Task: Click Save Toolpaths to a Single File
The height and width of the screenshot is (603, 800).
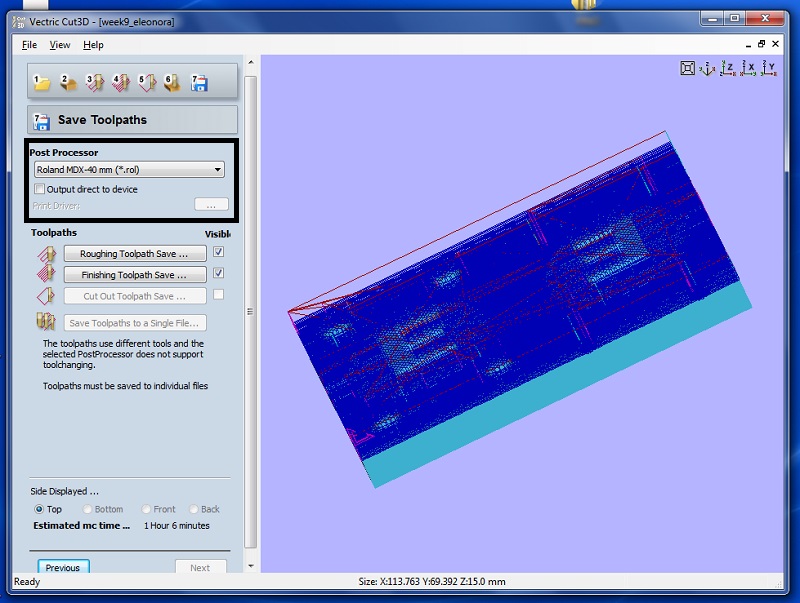Action: [x=135, y=323]
